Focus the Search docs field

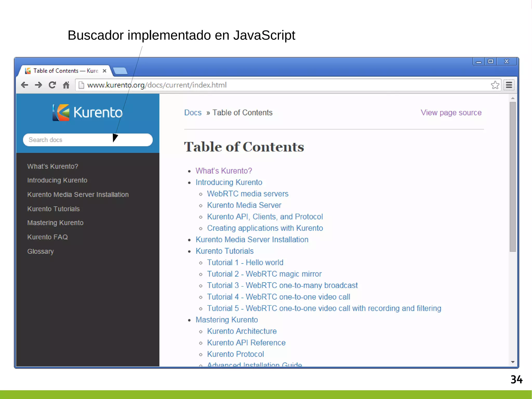[x=88, y=140]
